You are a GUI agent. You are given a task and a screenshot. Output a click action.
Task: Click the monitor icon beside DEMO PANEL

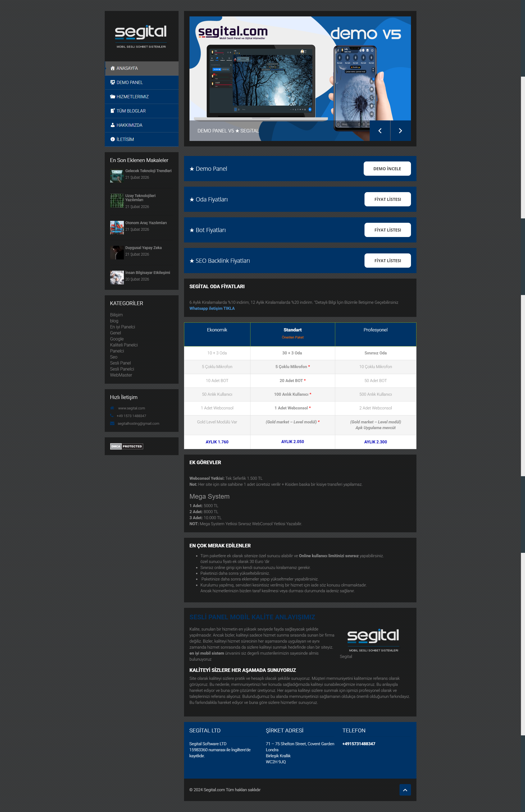pyautogui.click(x=112, y=82)
